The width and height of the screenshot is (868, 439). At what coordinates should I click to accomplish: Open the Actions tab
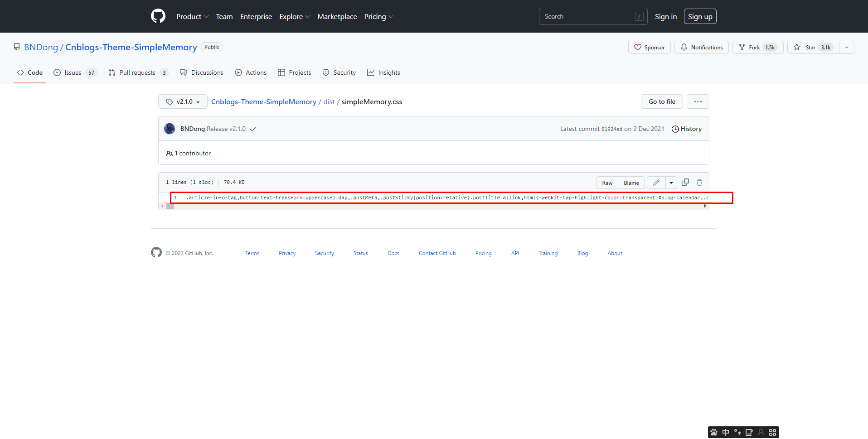point(251,72)
